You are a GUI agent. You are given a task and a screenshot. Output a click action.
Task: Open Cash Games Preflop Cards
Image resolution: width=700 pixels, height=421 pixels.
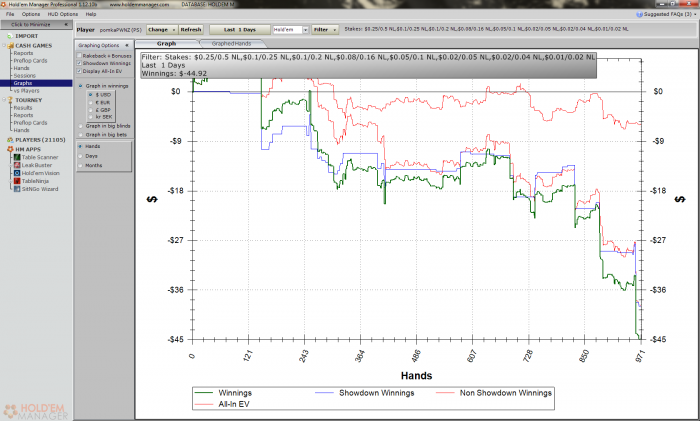coord(30,61)
